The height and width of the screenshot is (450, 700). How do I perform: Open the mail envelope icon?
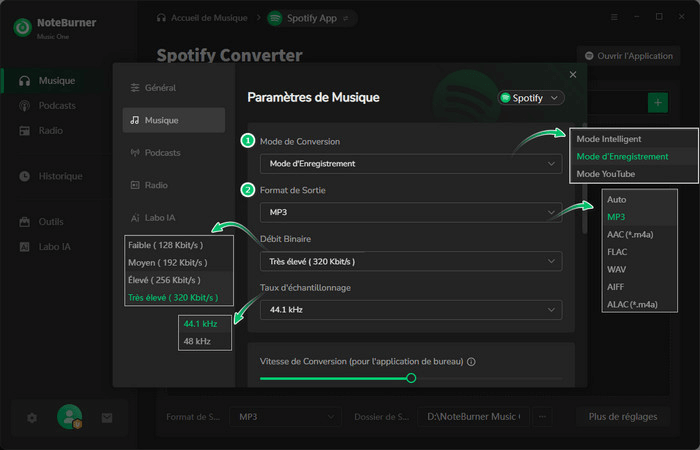(x=107, y=418)
